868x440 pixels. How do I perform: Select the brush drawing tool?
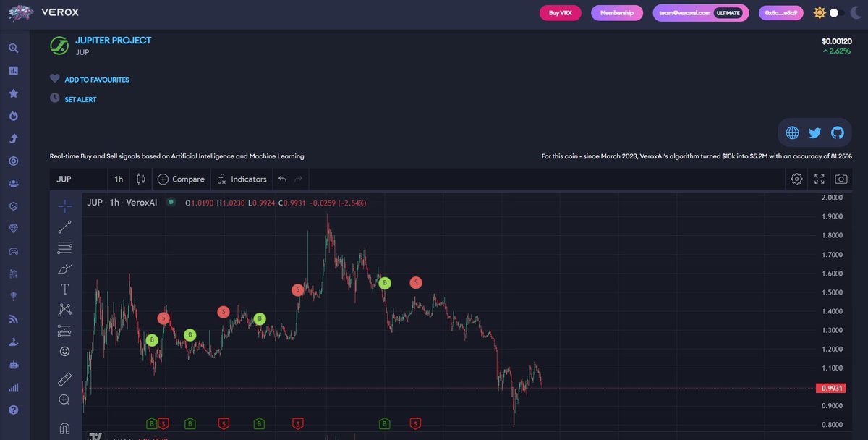[65, 268]
